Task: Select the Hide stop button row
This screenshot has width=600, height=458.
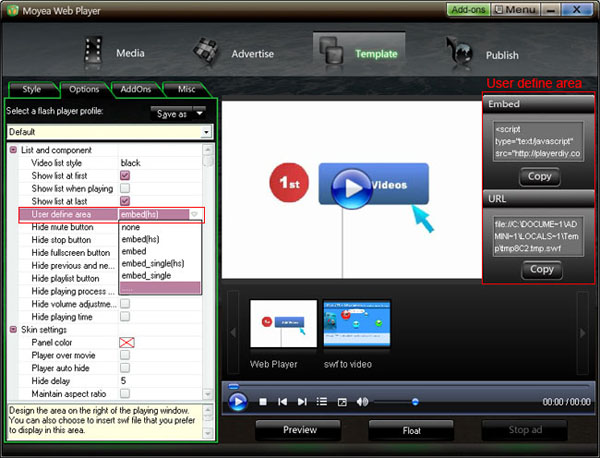Action: (61, 240)
